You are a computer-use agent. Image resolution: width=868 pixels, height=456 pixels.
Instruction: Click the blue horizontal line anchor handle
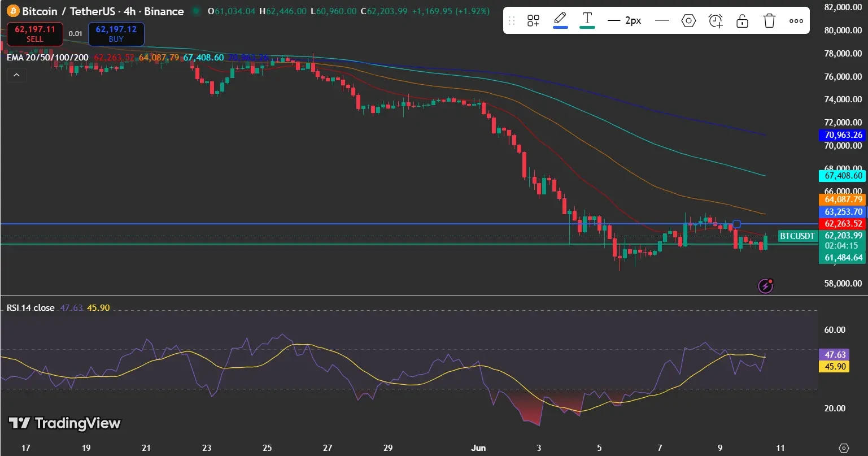tap(736, 224)
